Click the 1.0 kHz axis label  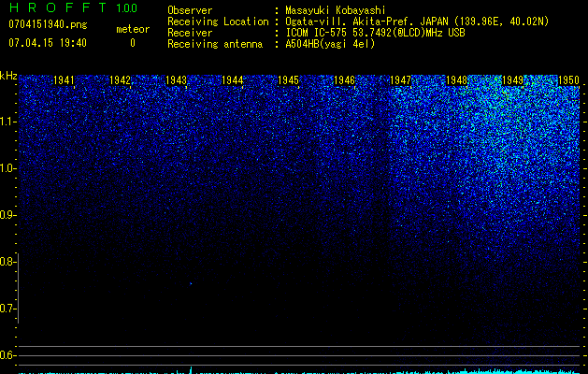coord(7,168)
